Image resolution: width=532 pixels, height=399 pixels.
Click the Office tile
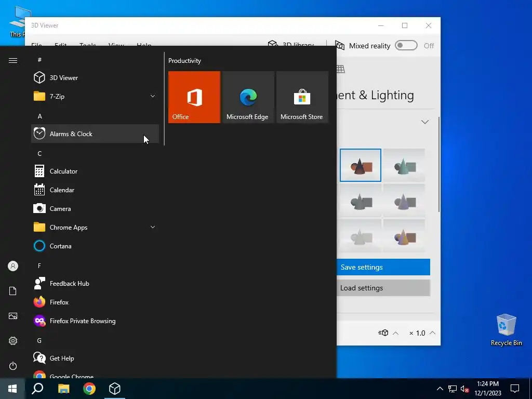(194, 97)
